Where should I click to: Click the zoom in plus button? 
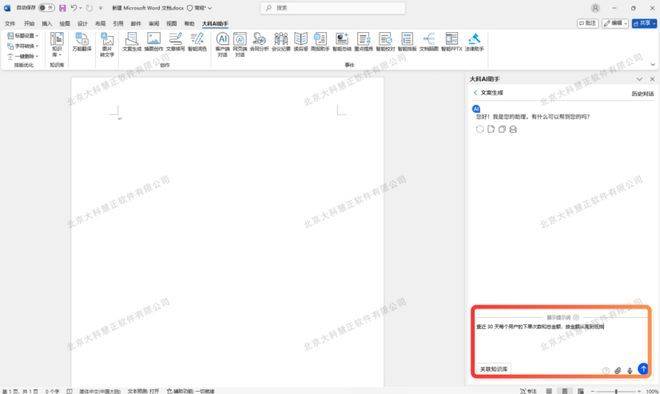pyautogui.click(x=639, y=391)
